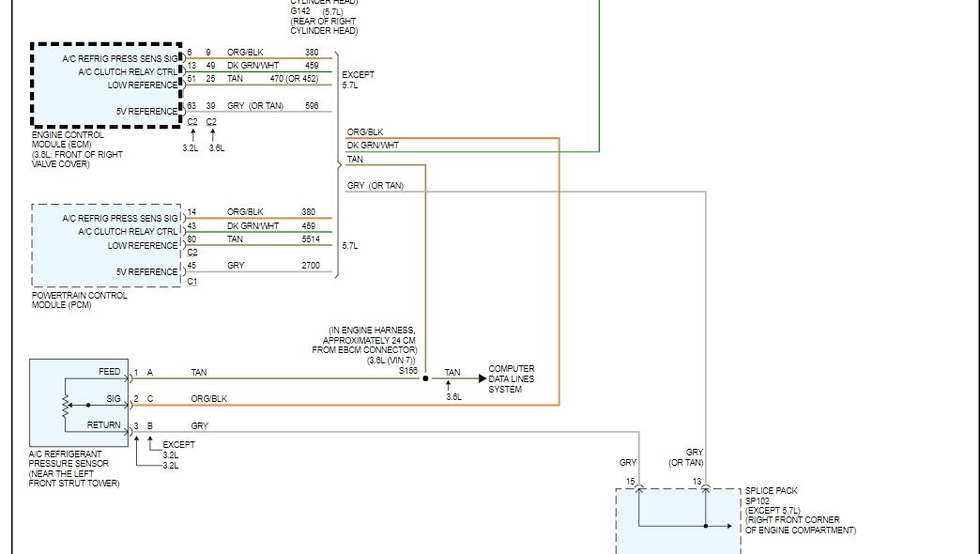Click the C1 connector label under PCM

(191, 282)
